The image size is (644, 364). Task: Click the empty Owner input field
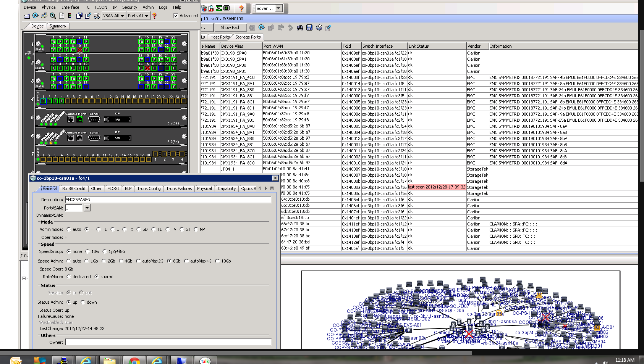click(x=168, y=342)
